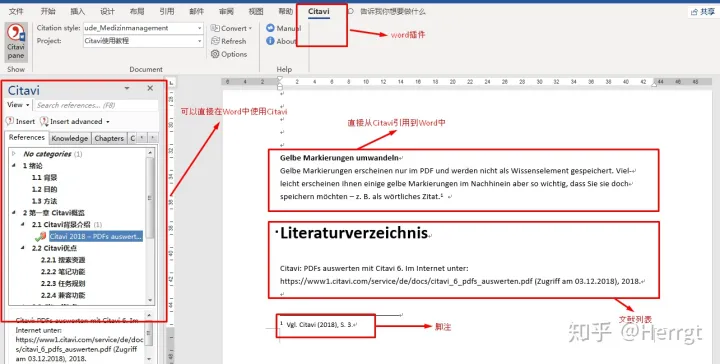Screen dimensions: 720x364
Task: Switch to the 视图 ribbon tab
Action: click(256, 11)
